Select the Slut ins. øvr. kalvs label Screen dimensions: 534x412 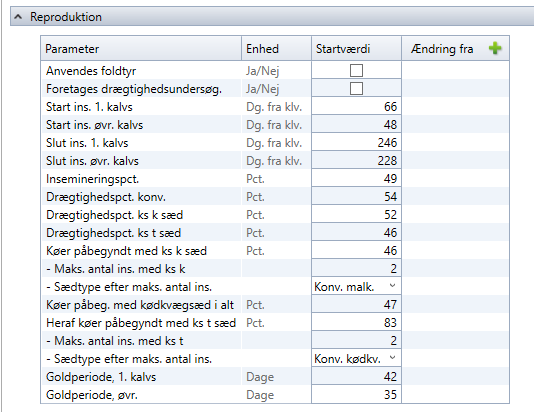[92, 161]
